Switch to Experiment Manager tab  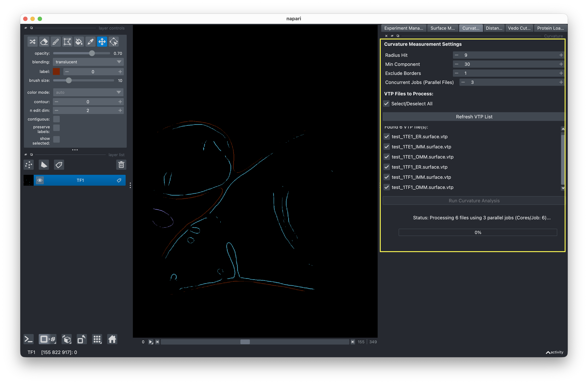[404, 28]
